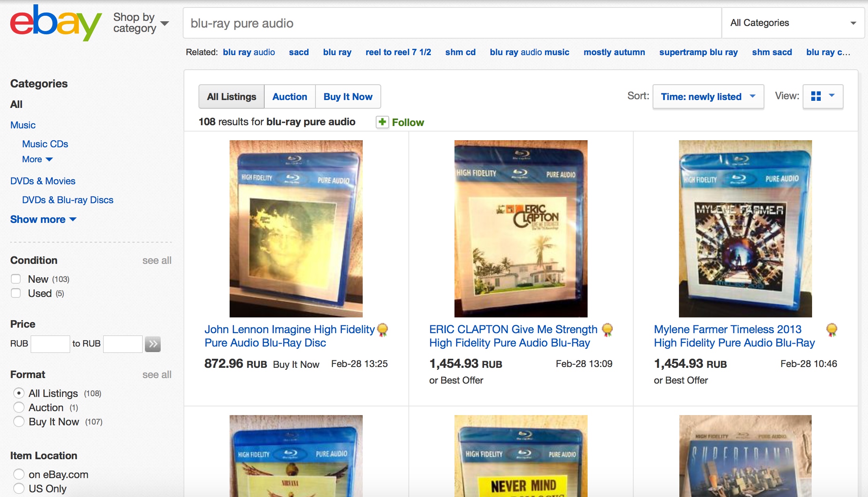Switch to the Auction tab

(289, 96)
